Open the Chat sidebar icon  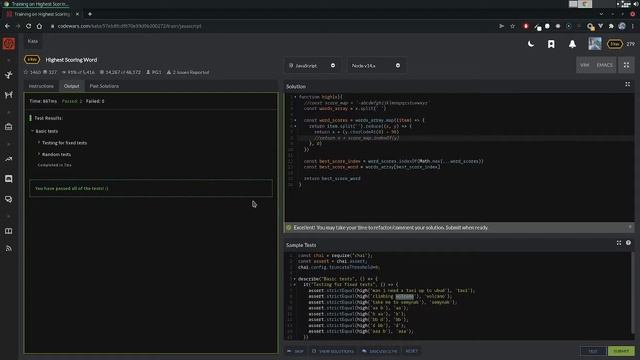9,179
